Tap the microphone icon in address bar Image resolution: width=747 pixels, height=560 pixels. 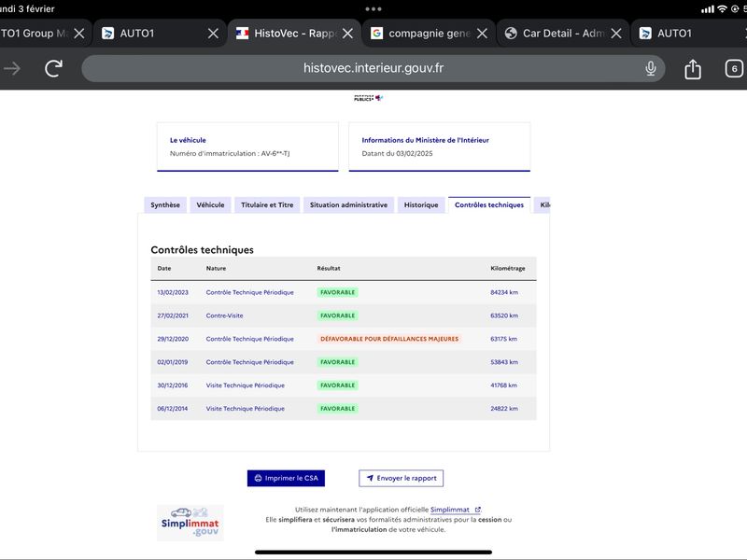(650, 68)
